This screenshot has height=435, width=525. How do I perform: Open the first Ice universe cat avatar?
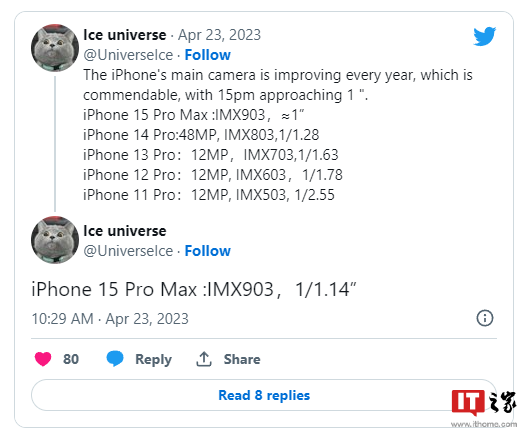click(55, 48)
